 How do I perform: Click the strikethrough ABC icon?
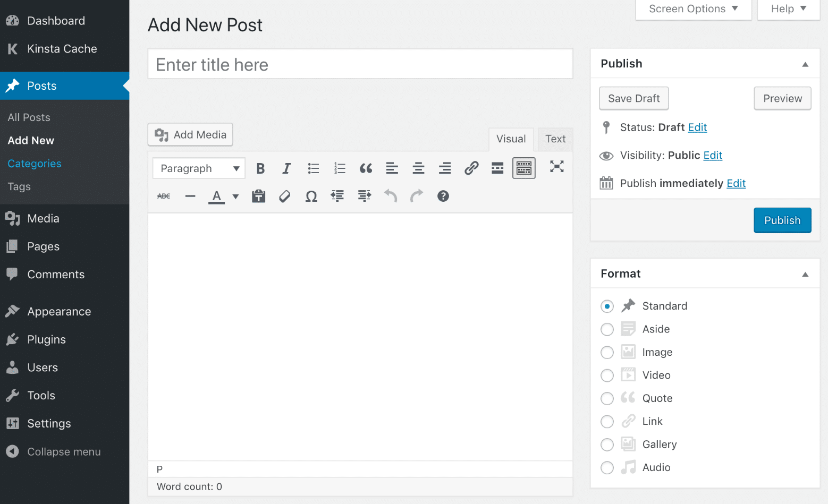tap(164, 197)
